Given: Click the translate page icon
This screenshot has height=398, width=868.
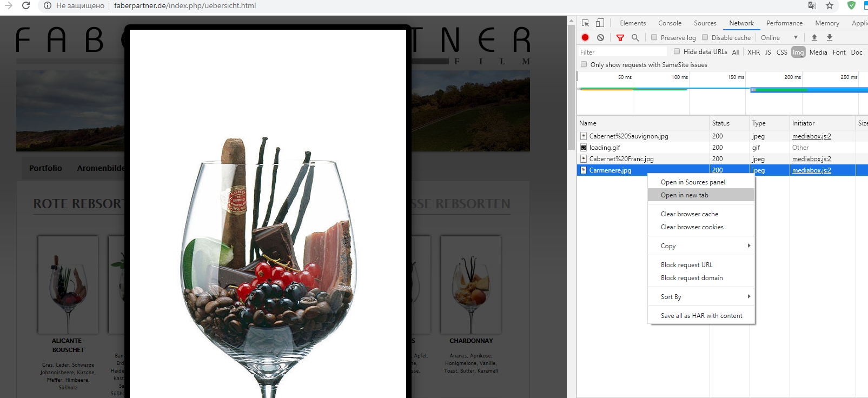Looking at the screenshot, I should [x=812, y=5].
